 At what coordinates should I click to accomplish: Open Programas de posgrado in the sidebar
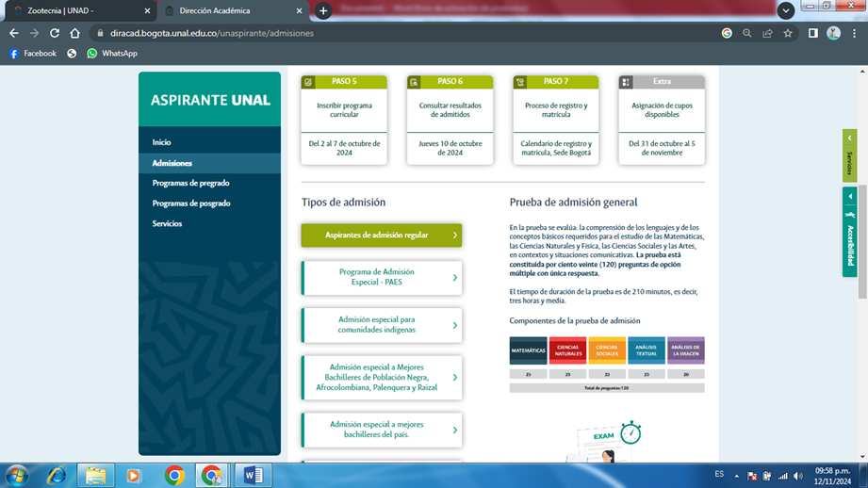(x=191, y=203)
